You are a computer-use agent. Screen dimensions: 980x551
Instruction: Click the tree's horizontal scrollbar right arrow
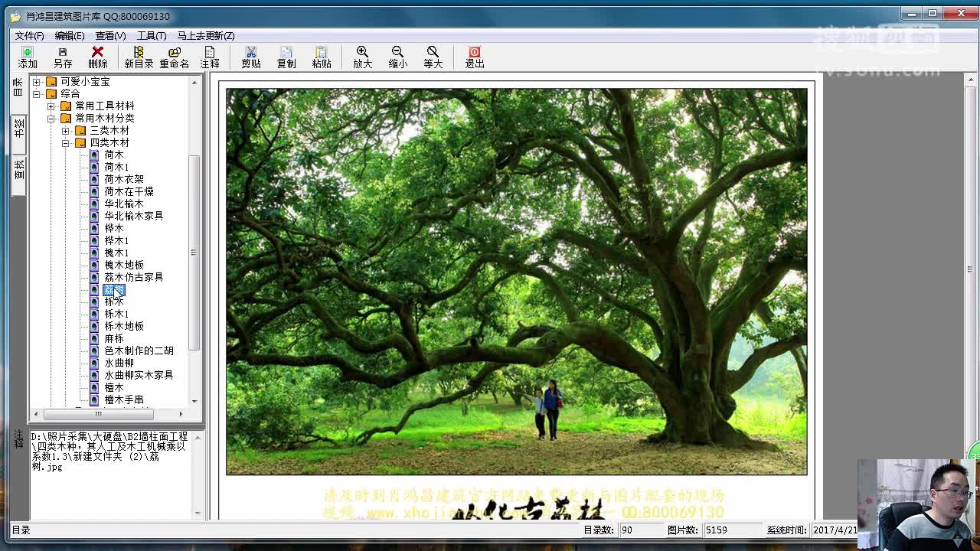(181, 414)
